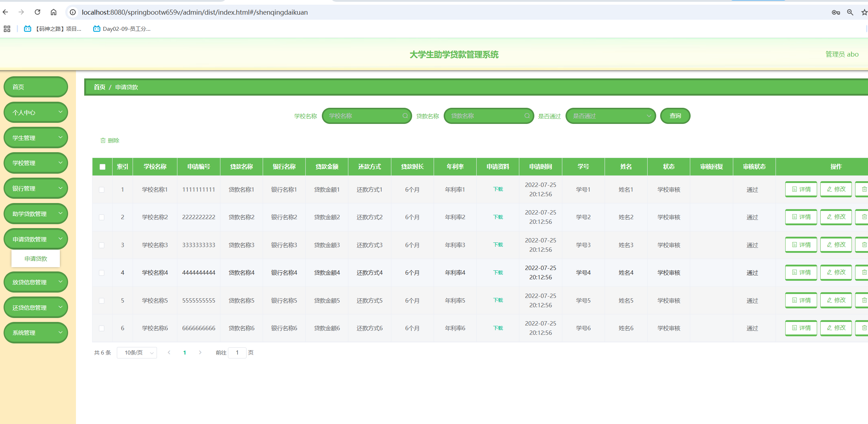Check the row checkbox for 学校名称6
Viewport: 868px width, 424px height.
(102, 328)
